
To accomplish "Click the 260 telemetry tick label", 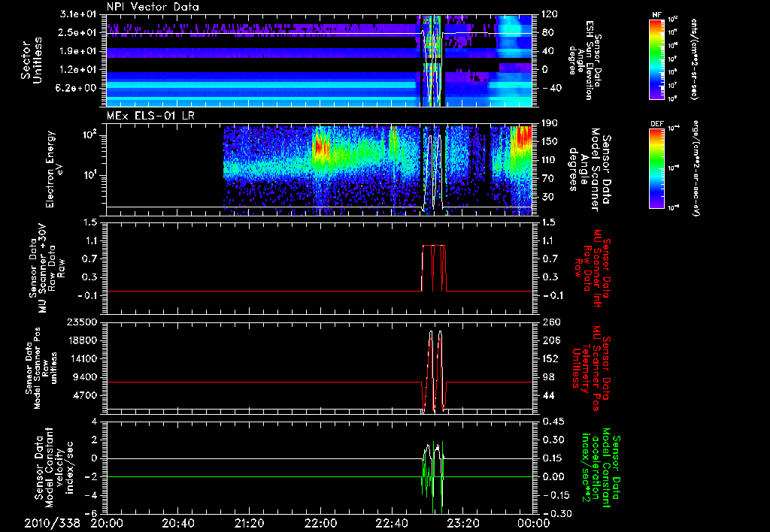I will pos(550,322).
